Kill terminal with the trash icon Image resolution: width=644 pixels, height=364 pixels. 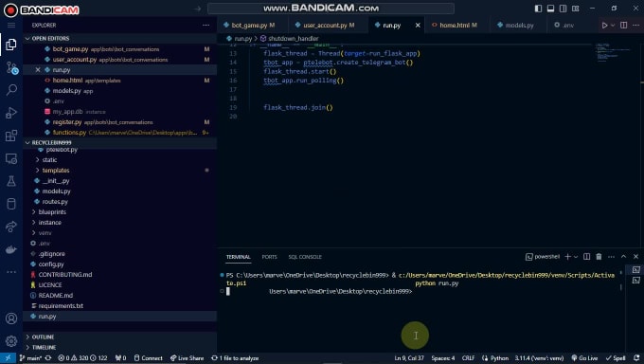(599, 257)
